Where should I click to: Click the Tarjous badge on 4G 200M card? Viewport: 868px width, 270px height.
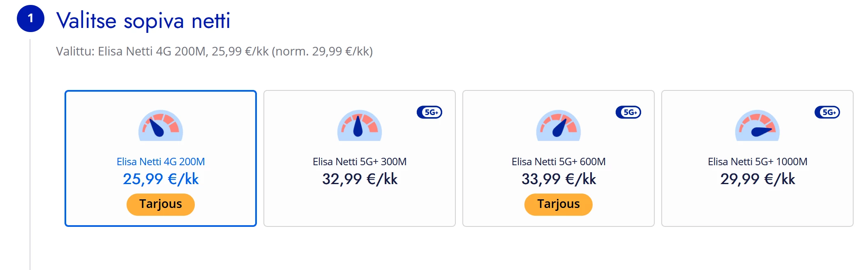(x=161, y=204)
